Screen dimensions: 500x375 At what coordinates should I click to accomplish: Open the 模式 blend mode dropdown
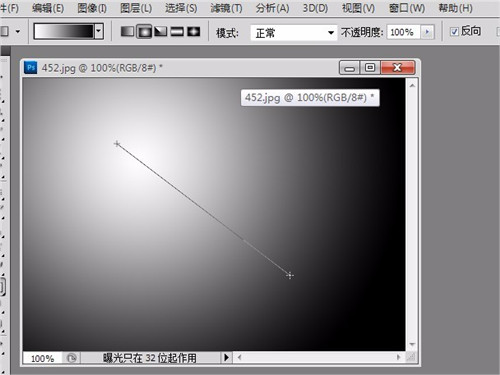click(x=293, y=33)
